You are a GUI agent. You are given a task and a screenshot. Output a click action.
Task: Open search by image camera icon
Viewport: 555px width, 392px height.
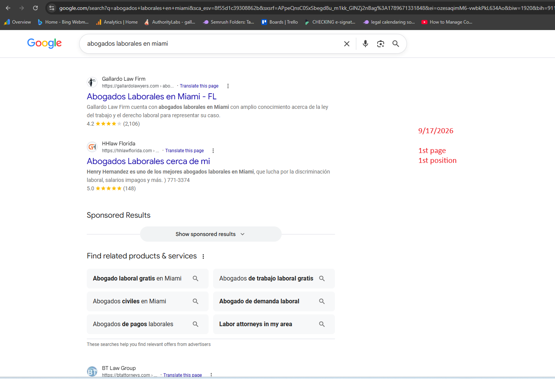pos(381,44)
